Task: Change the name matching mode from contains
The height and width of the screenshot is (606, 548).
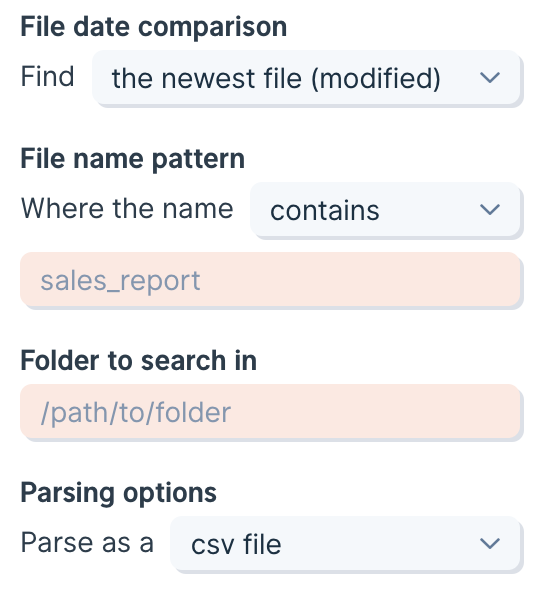Action: 385,209
